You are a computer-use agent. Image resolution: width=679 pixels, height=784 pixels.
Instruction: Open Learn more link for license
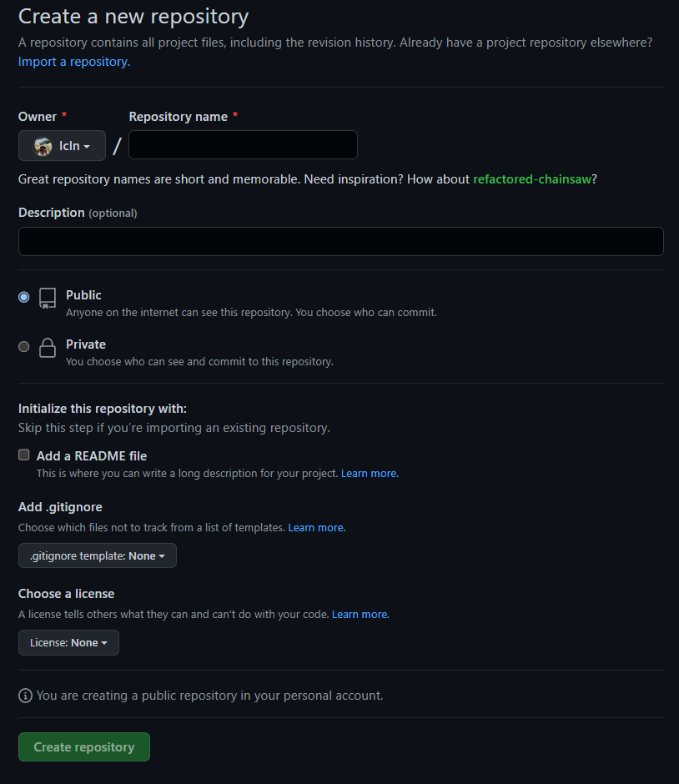tap(360, 615)
